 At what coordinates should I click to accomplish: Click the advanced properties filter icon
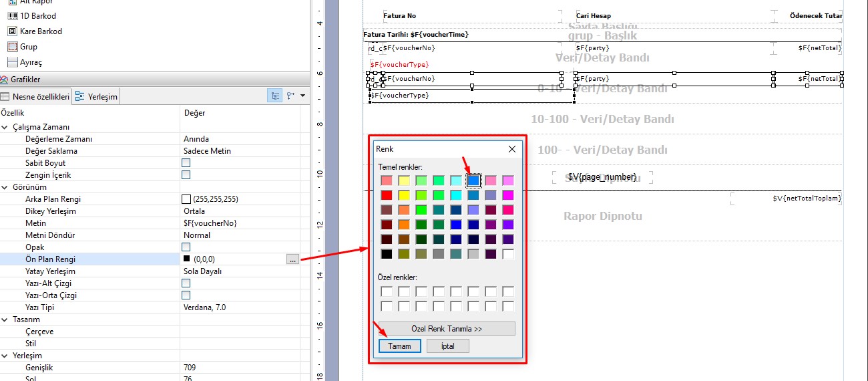[x=290, y=96]
